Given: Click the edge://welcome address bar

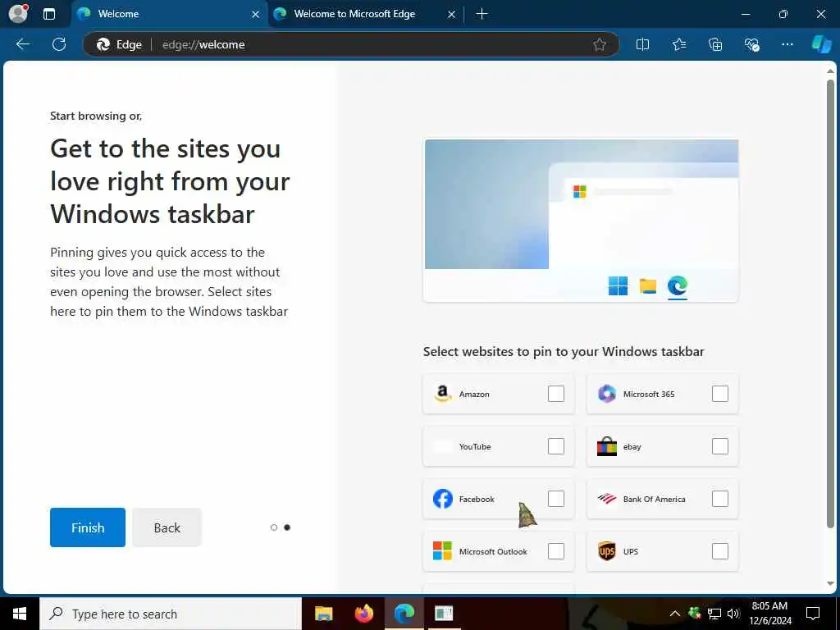Looking at the screenshot, I should pos(351,44).
